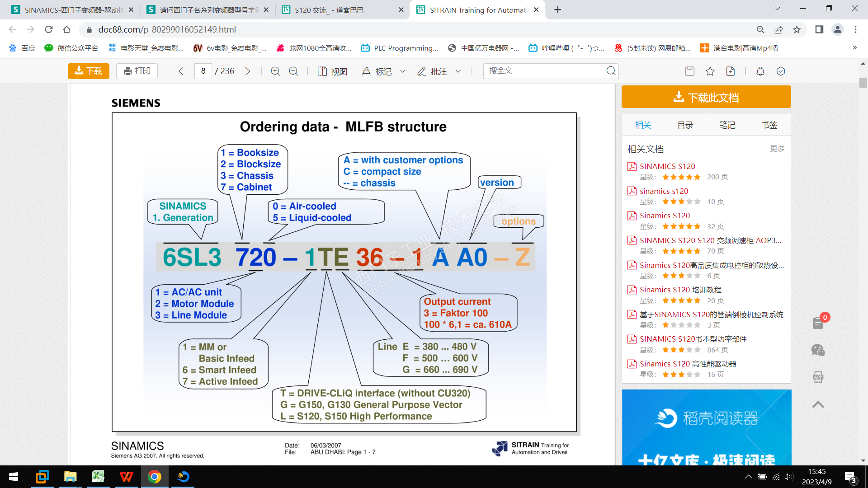Screen dimensions: 868x488
Task: Open the Chrome icon in Windows taskbar
Action: 154,477
